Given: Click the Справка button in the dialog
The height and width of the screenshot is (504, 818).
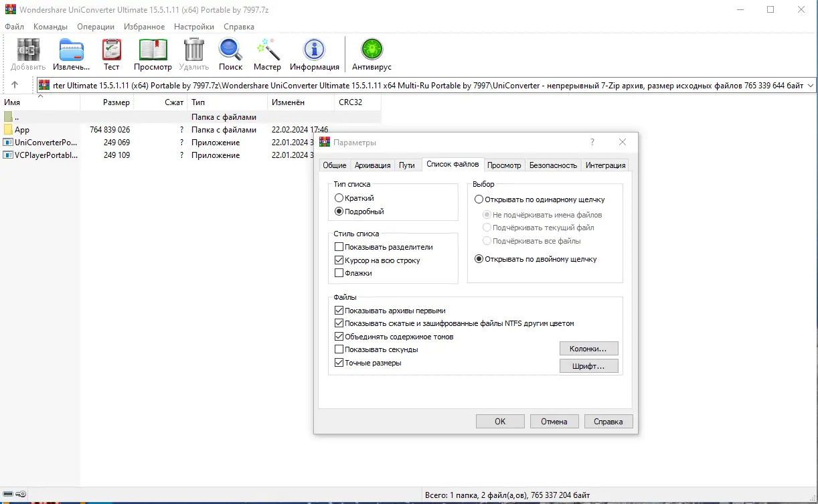Looking at the screenshot, I should 608,422.
